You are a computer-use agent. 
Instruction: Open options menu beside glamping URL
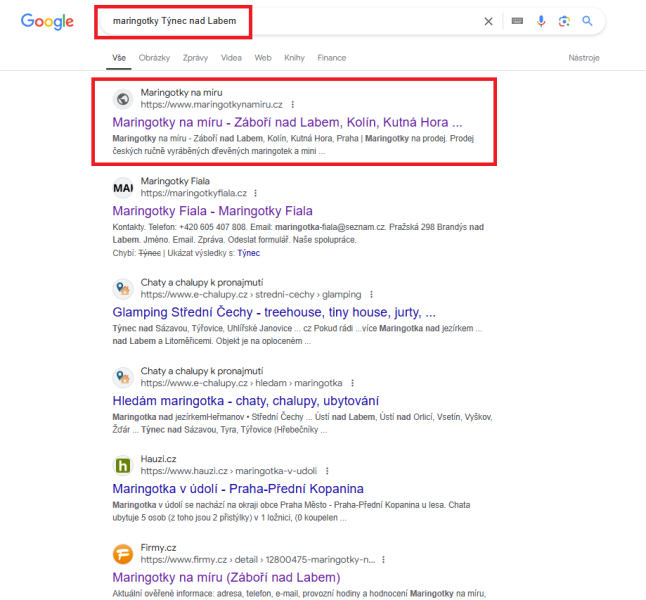[x=371, y=295]
